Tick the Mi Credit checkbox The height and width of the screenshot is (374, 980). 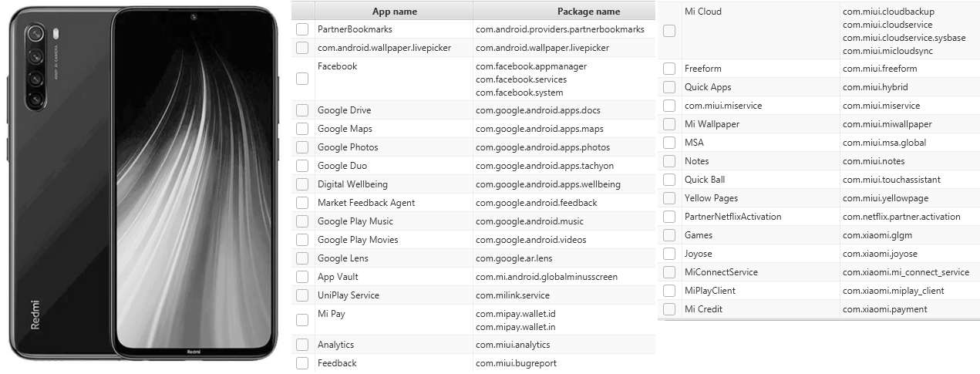coord(669,309)
